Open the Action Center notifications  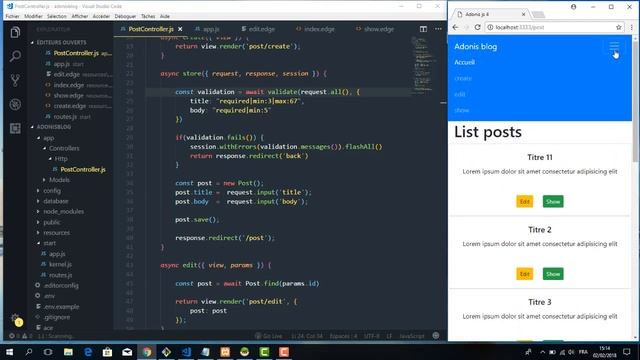pos(627,352)
